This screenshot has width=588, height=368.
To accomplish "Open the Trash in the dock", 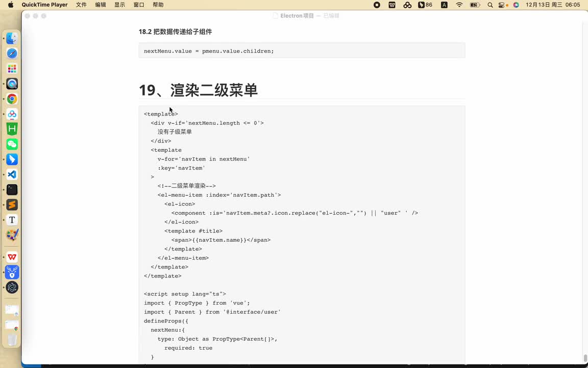I will [12, 340].
